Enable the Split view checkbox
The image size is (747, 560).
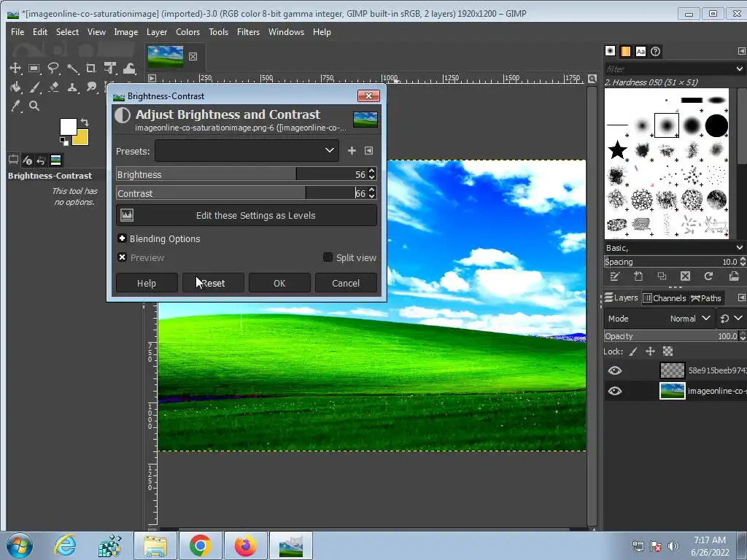point(328,257)
